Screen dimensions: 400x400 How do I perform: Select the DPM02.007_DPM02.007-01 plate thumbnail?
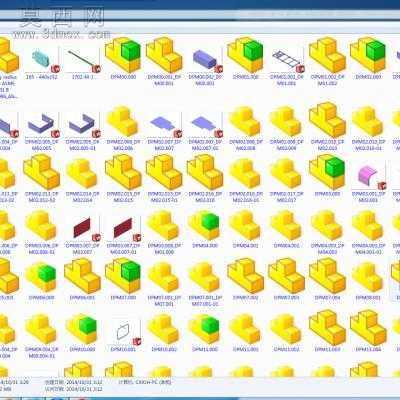click(205, 125)
